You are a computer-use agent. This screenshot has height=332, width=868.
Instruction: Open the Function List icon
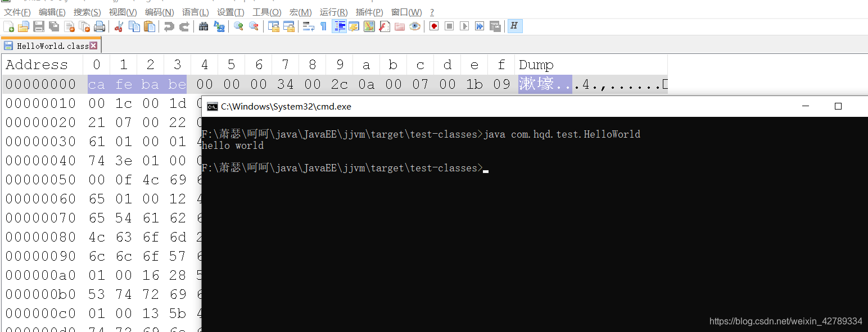point(385,26)
